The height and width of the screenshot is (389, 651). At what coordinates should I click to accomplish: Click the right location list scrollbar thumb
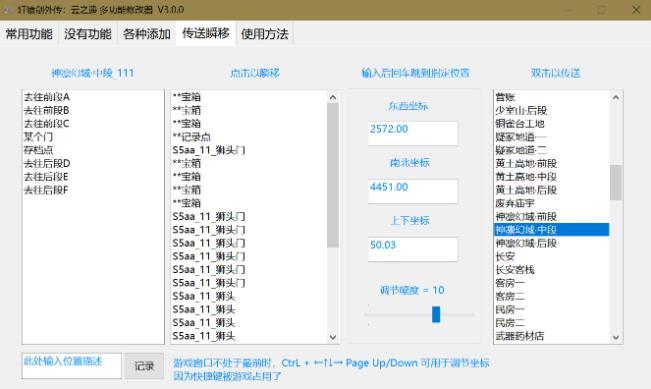[616, 182]
